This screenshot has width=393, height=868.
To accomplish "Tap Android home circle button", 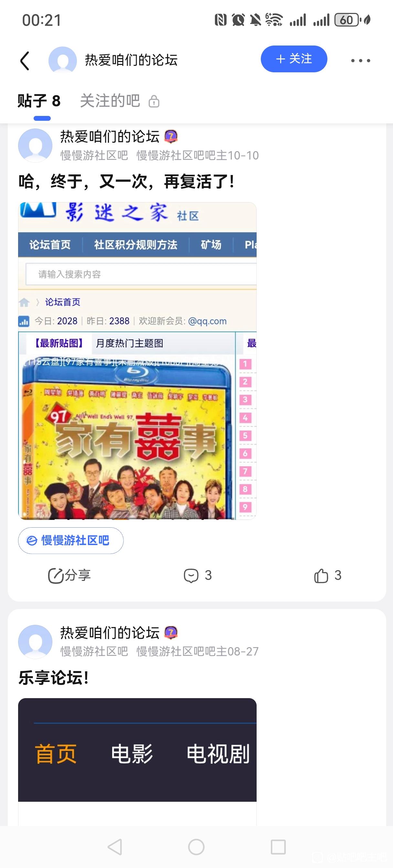I will click(196, 847).
